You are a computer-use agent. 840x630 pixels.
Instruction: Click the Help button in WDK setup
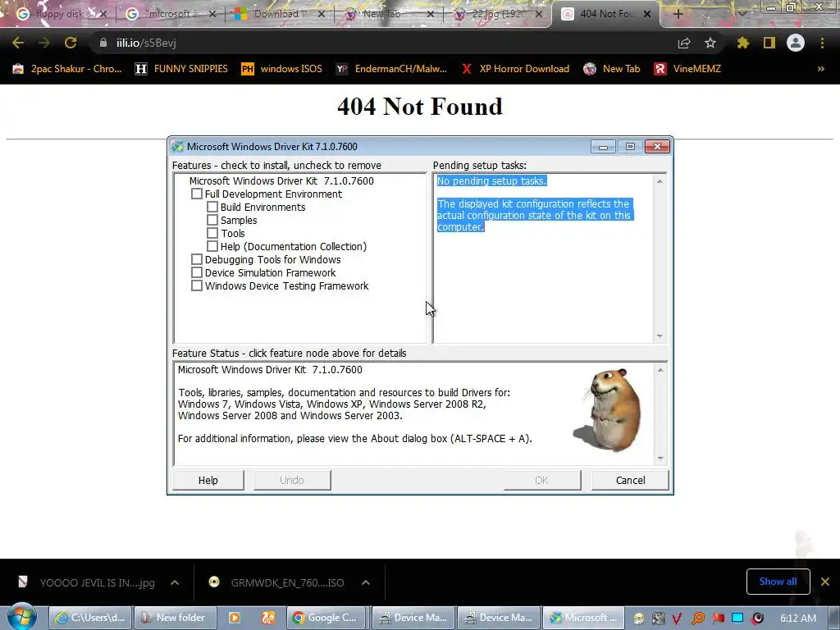[x=208, y=480]
